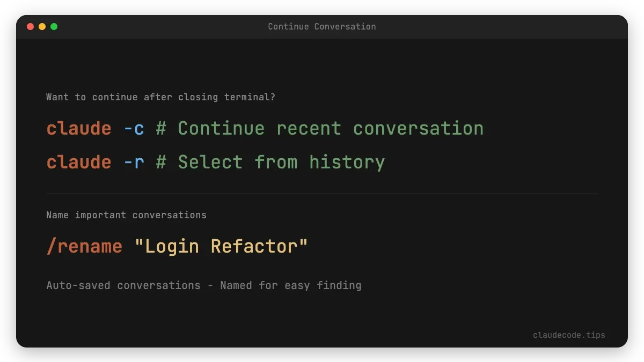Click the first claude command keyword
Viewport: 644px width, 362px height.
[x=78, y=128]
